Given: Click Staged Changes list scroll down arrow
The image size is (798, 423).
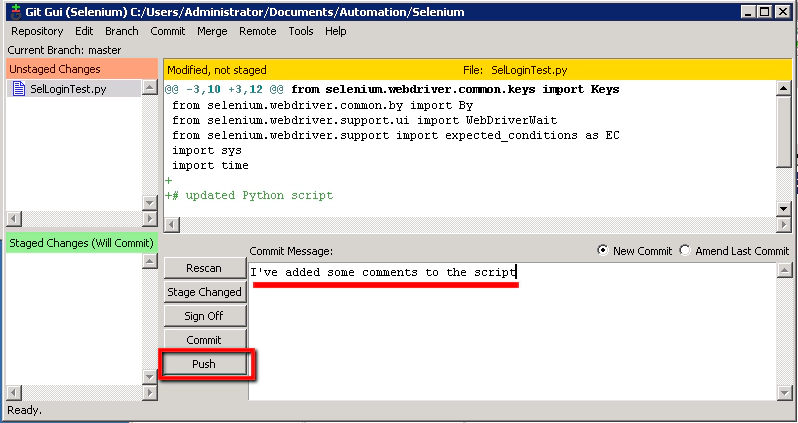Looking at the screenshot, I should click(150, 377).
